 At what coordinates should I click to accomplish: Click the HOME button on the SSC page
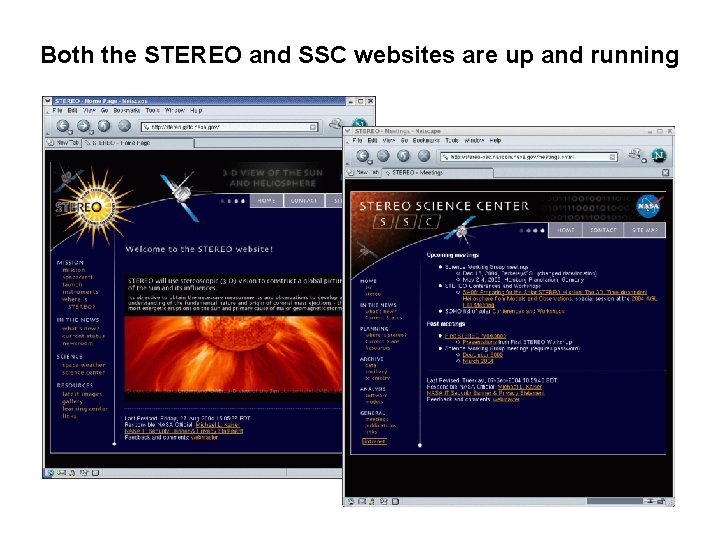coord(565,230)
